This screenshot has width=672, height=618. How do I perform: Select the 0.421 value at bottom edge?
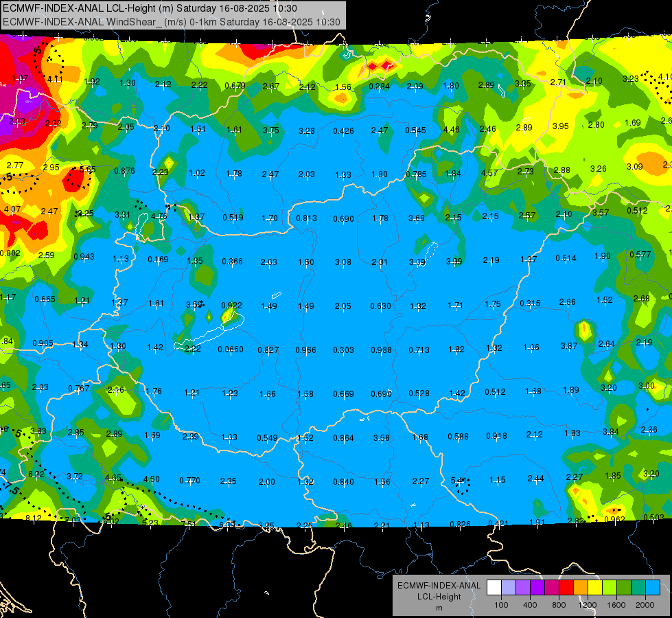[x=498, y=524]
